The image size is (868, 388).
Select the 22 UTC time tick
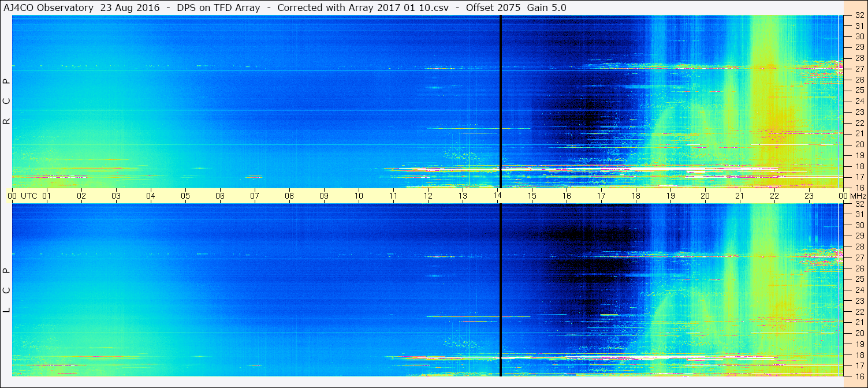[774, 196]
